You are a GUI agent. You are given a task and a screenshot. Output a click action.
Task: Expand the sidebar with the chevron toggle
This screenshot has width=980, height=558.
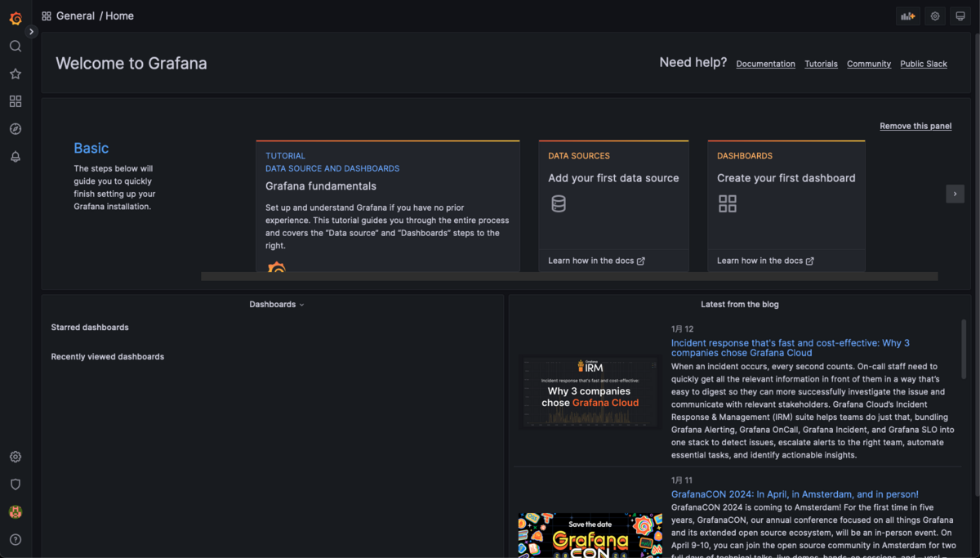pos(31,32)
